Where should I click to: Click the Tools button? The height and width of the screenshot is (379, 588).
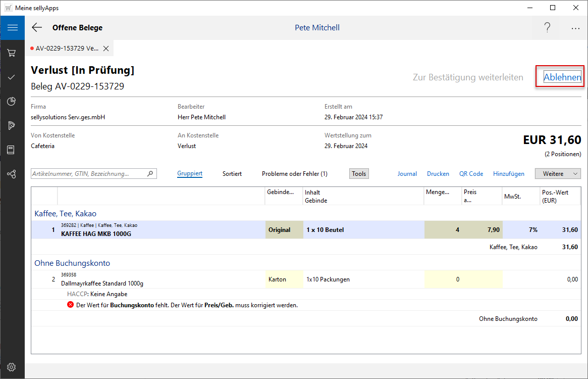(359, 174)
